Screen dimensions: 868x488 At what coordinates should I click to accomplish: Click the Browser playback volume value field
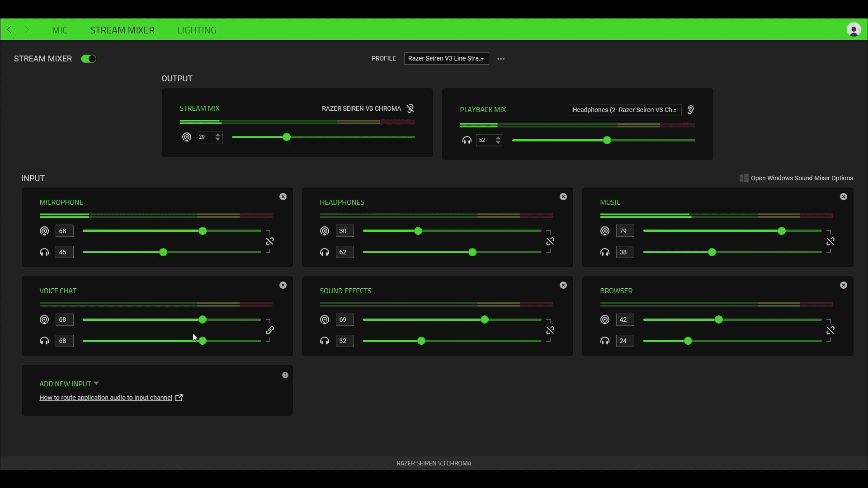point(625,341)
